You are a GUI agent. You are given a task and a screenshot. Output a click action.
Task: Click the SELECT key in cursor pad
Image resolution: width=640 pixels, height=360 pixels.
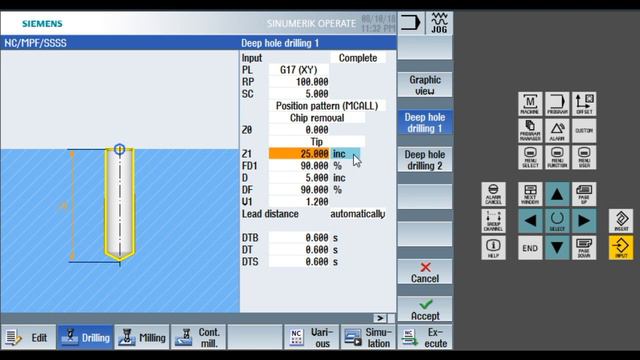tap(557, 221)
